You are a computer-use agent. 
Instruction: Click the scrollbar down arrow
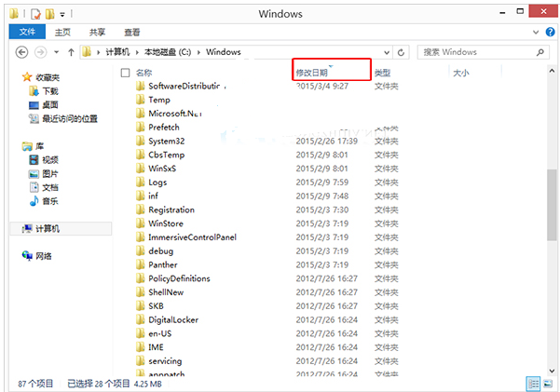point(552,371)
